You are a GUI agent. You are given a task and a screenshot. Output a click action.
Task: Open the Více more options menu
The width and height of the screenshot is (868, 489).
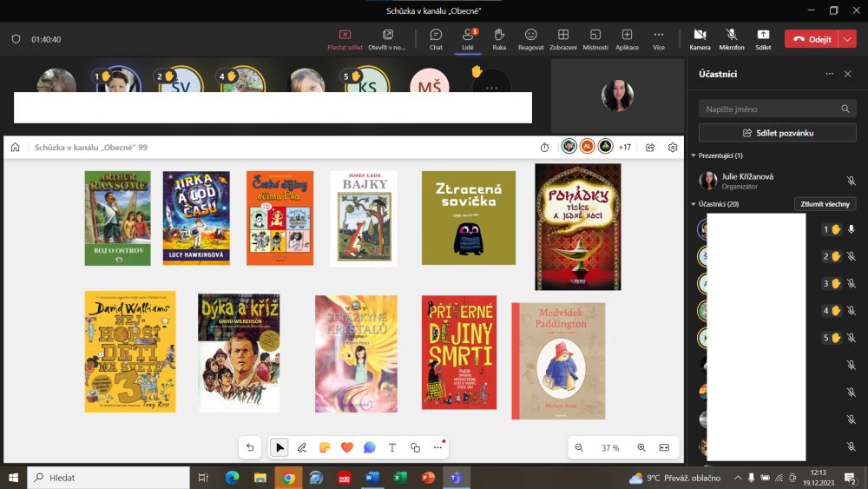(658, 39)
